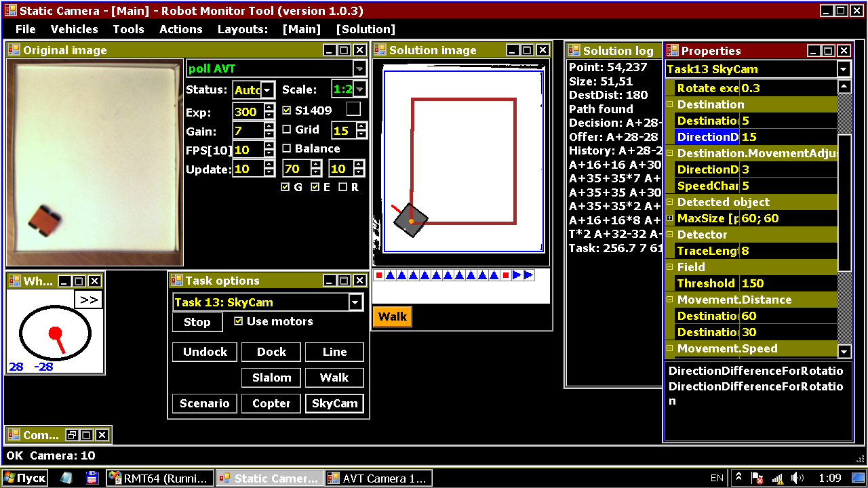Click the blue up triangle right after the first red square

391,275
